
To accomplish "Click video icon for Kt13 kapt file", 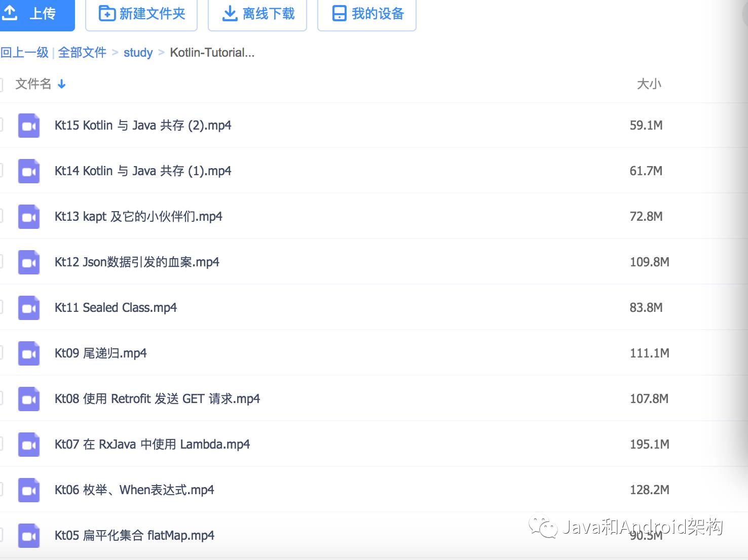I will click(29, 217).
